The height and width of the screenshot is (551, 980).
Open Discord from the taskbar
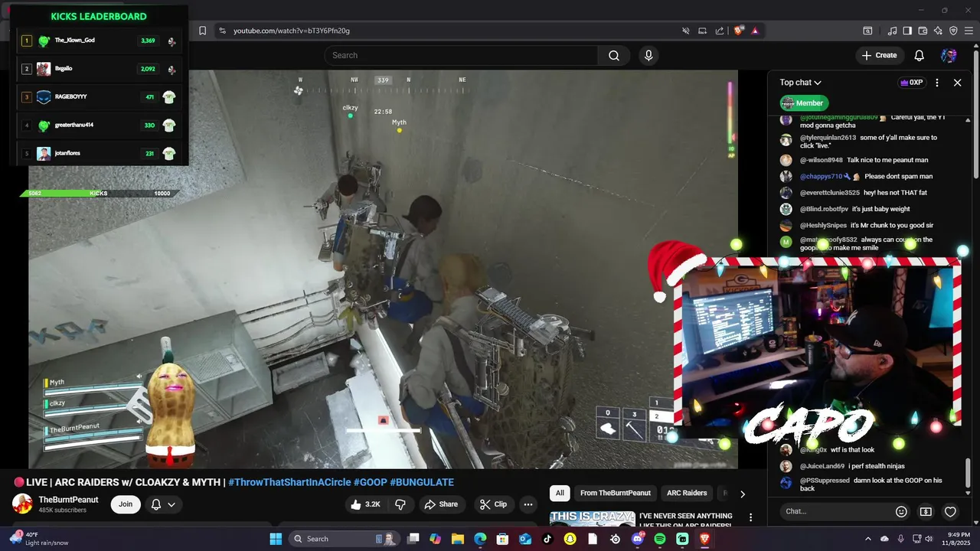[638, 539]
